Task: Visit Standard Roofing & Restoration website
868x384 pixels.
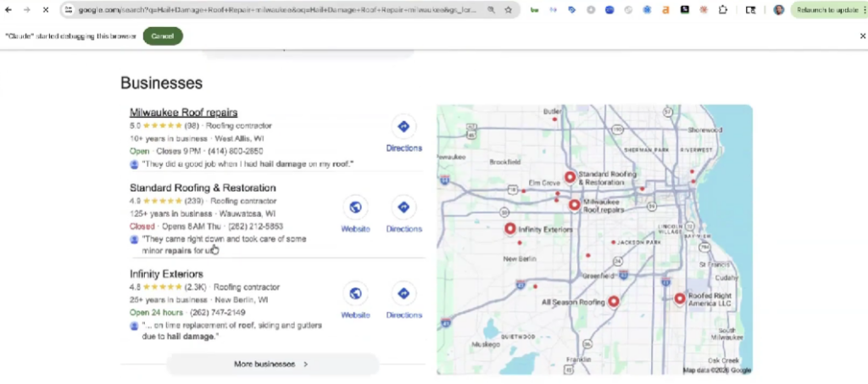Action: [x=355, y=215]
